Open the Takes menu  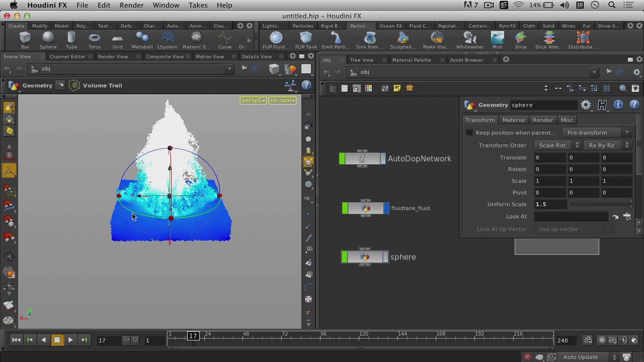point(198,5)
